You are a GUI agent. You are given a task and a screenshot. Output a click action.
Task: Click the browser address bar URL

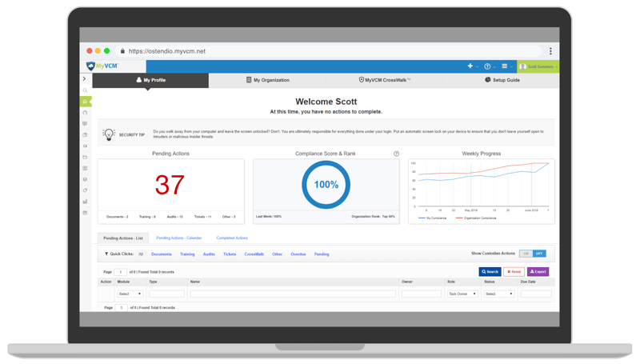tap(167, 51)
